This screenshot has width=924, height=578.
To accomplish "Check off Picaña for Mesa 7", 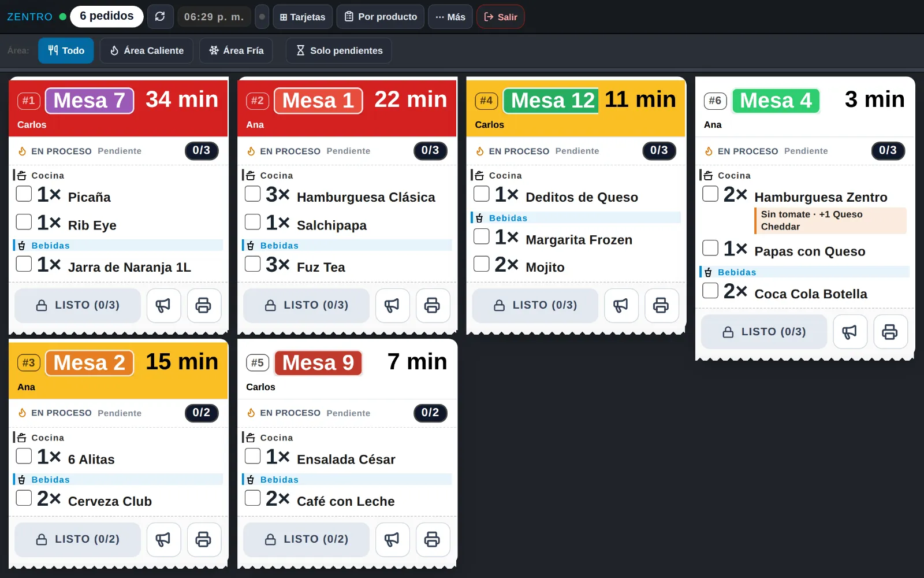I will [24, 194].
